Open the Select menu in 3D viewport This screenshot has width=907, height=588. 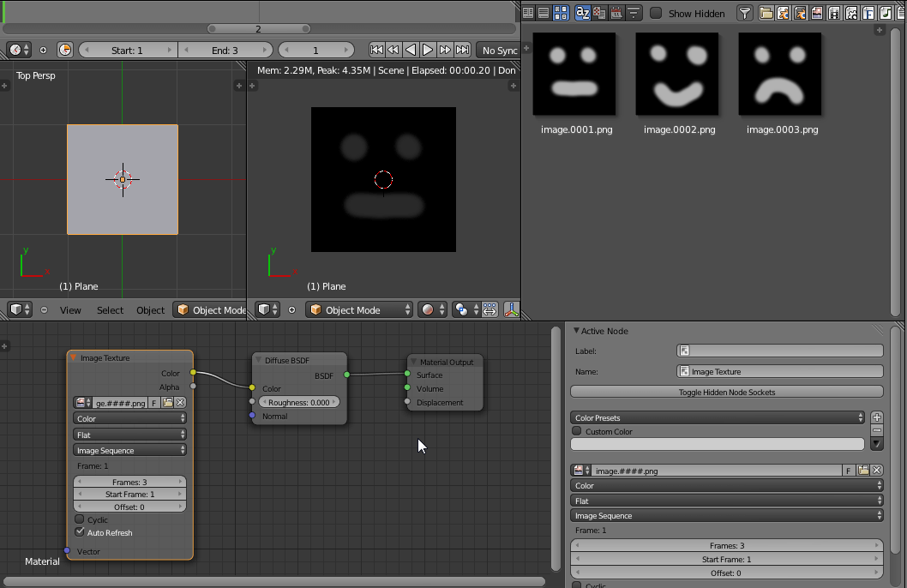[x=110, y=310]
